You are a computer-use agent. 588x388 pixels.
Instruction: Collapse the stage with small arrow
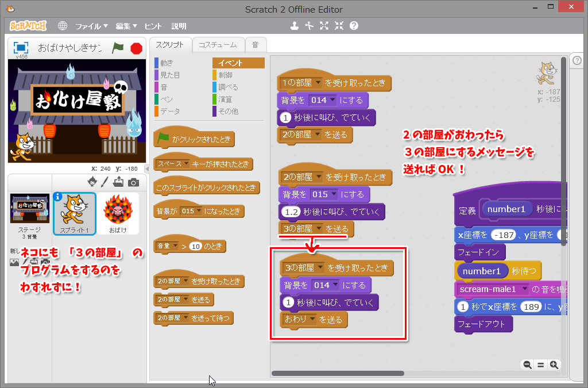click(x=147, y=169)
